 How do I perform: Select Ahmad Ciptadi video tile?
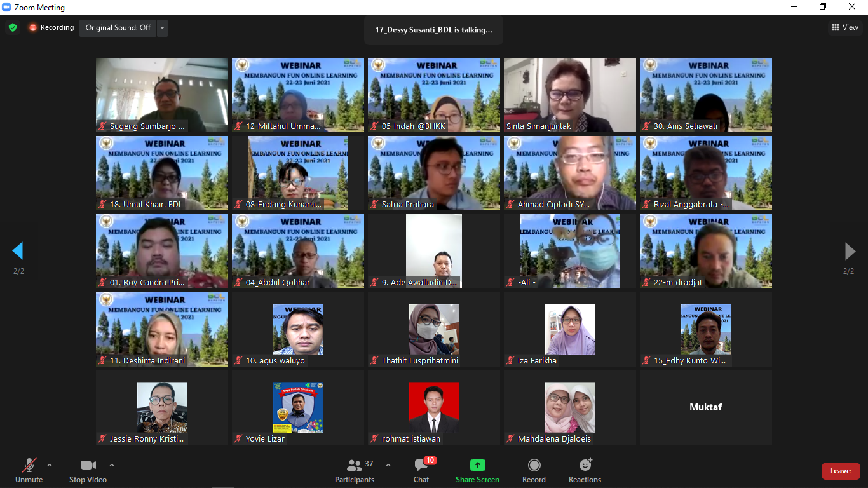pyautogui.click(x=570, y=173)
